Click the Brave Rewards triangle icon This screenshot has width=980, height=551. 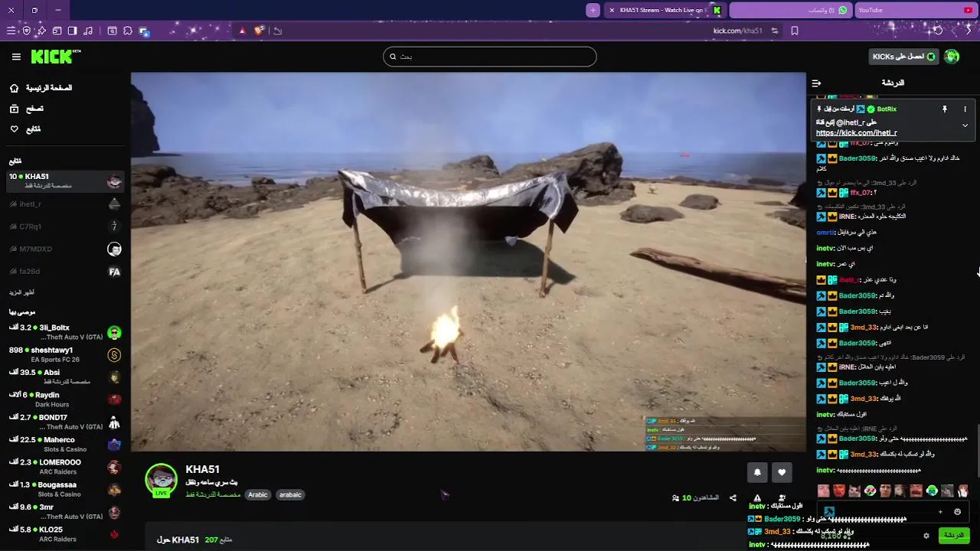[242, 31]
